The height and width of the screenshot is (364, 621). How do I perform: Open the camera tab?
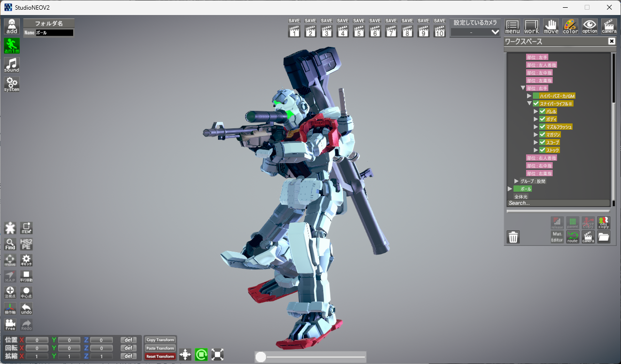609,26
